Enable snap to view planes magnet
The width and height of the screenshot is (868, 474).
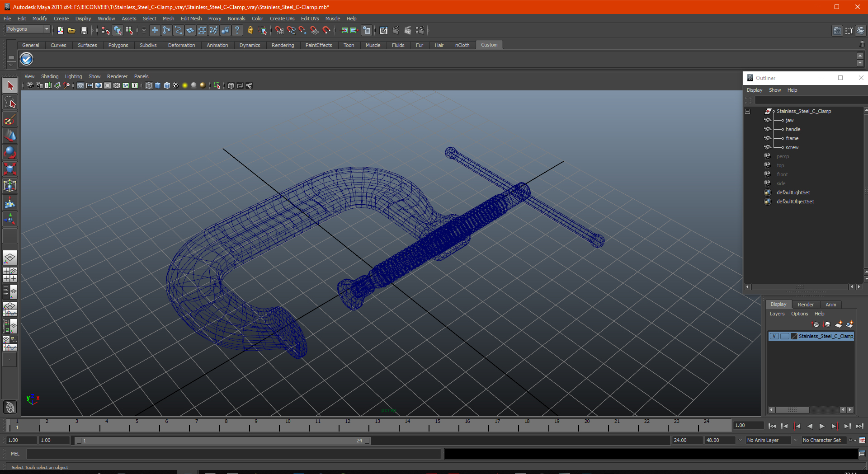click(x=314, y=30)
